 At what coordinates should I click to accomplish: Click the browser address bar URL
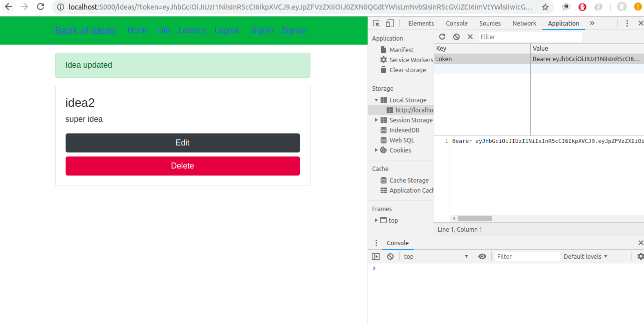300,7
